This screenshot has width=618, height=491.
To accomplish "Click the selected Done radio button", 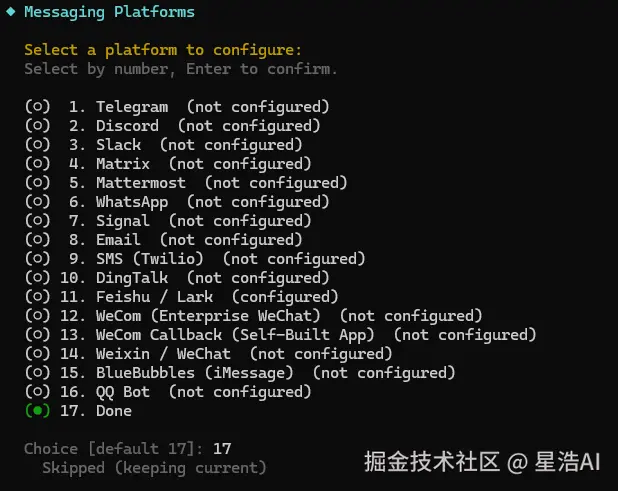I will 37,411.
